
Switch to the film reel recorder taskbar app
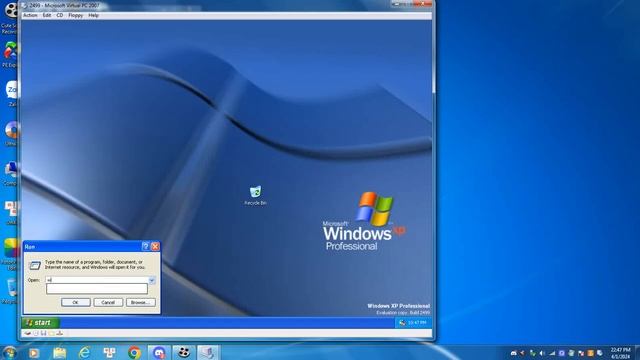pyautogui.click(x=184, y=353)
